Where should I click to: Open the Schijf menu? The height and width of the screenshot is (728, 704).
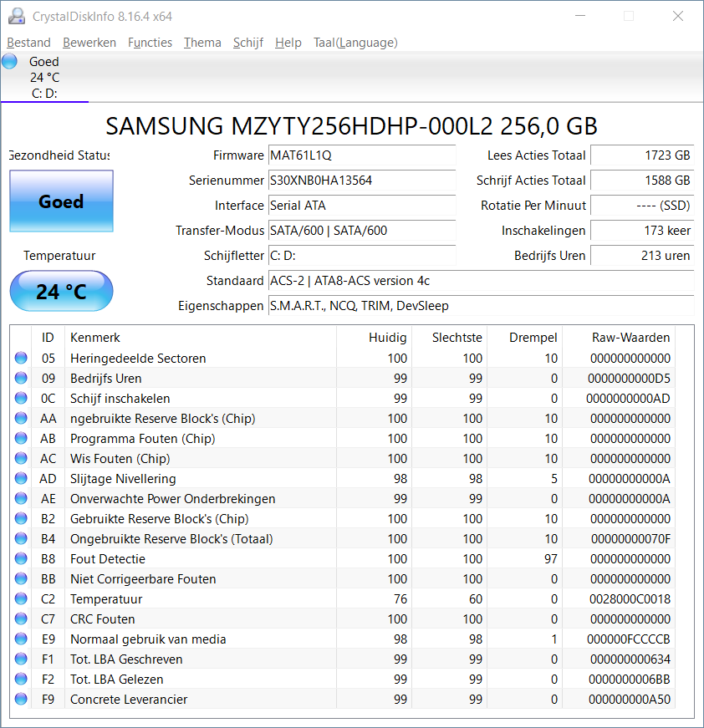click(247, 42)
